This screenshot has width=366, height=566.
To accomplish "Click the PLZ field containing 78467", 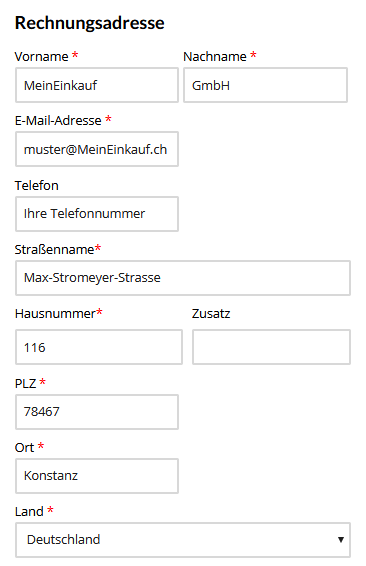I will [x=97, y=412].
